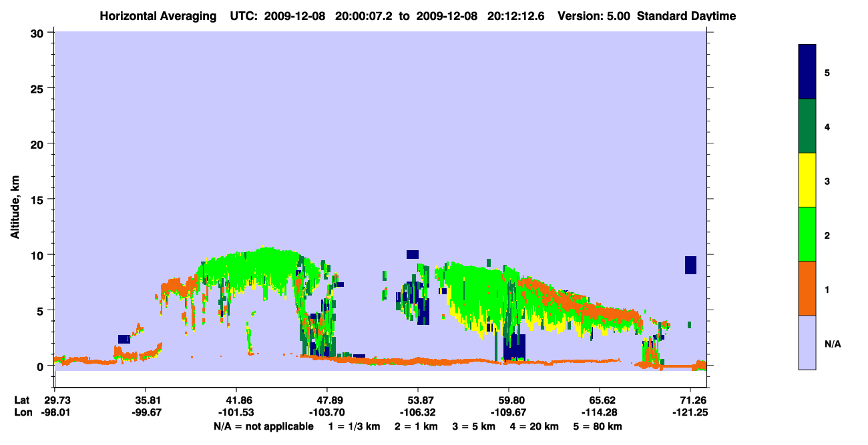
Task: Click the 'Lat' row label
Action: [22, 400]
